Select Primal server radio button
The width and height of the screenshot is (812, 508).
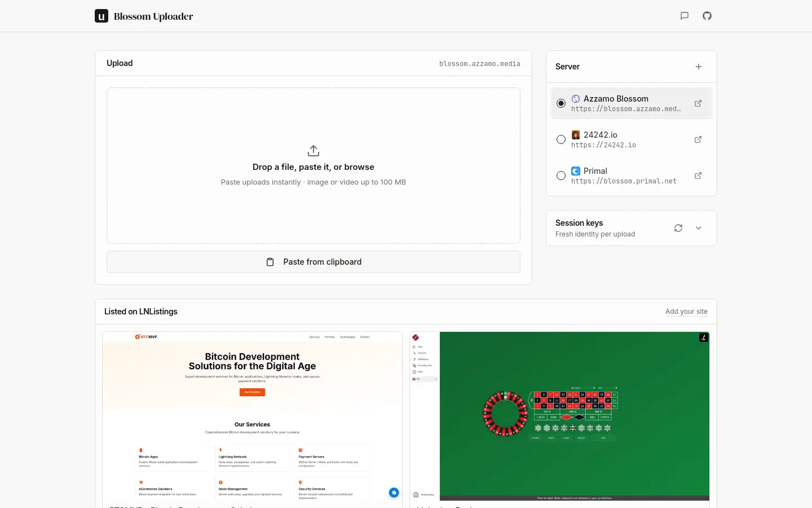(561, 176)
